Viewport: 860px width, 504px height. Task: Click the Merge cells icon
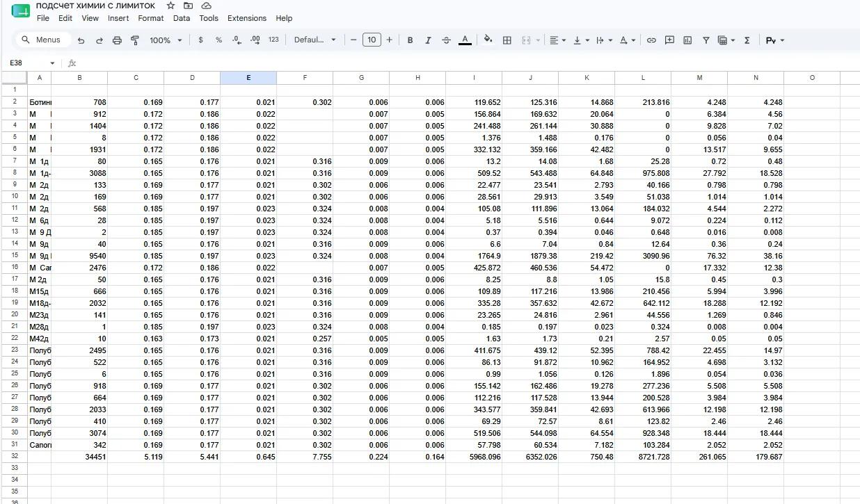pyautogui.click(x=526, y=40)
